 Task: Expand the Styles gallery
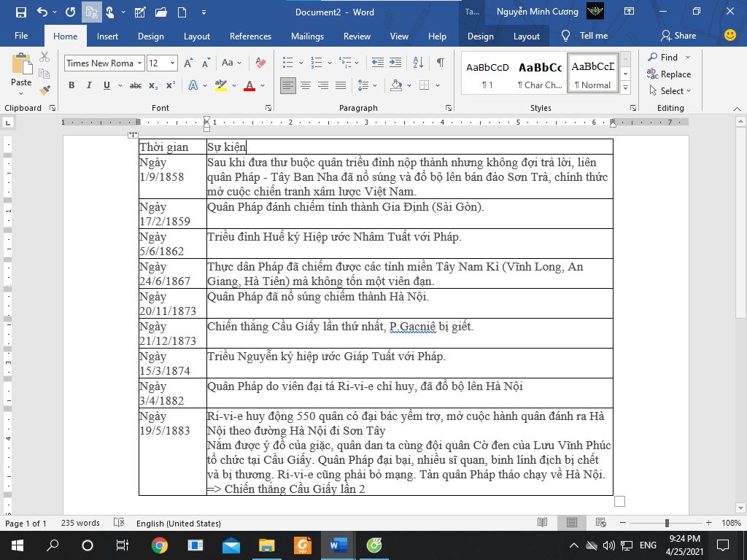point(625,87)
